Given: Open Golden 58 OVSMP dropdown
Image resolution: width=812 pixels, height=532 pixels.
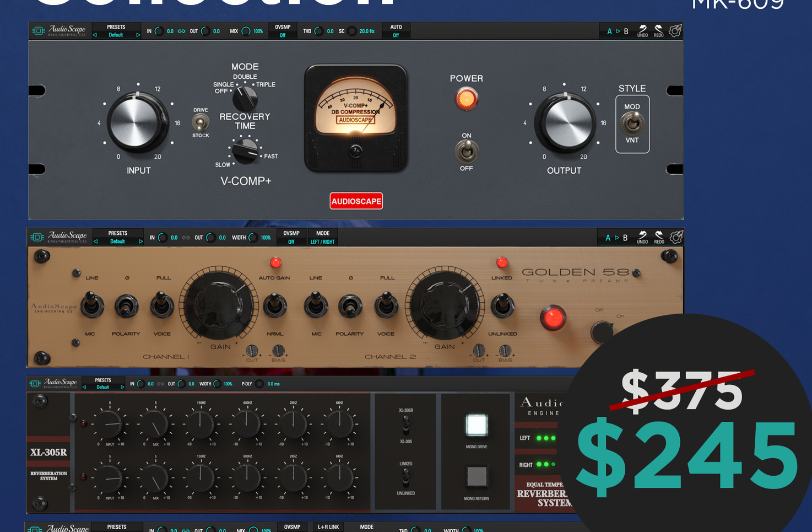Looking at the screenshot, I should tap(291, 238).
